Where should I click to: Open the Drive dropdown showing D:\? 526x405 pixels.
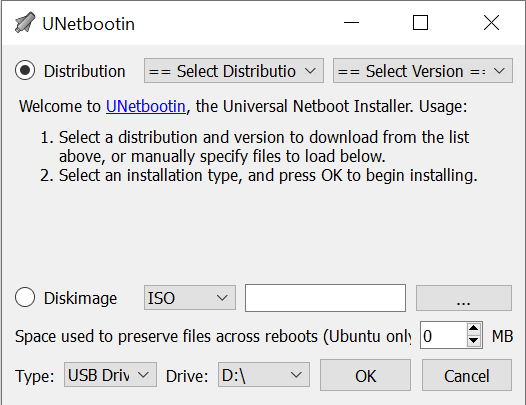(264, 374)
